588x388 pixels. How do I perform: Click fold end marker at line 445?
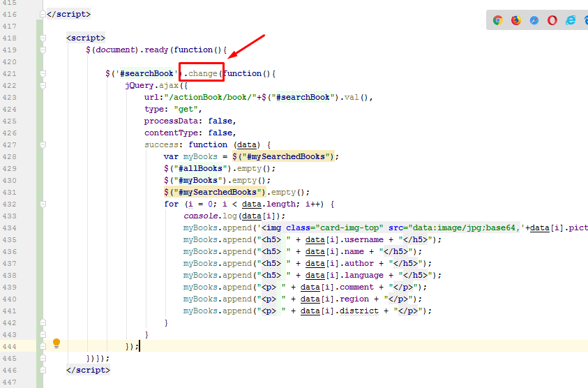click(x=43, y=359)
